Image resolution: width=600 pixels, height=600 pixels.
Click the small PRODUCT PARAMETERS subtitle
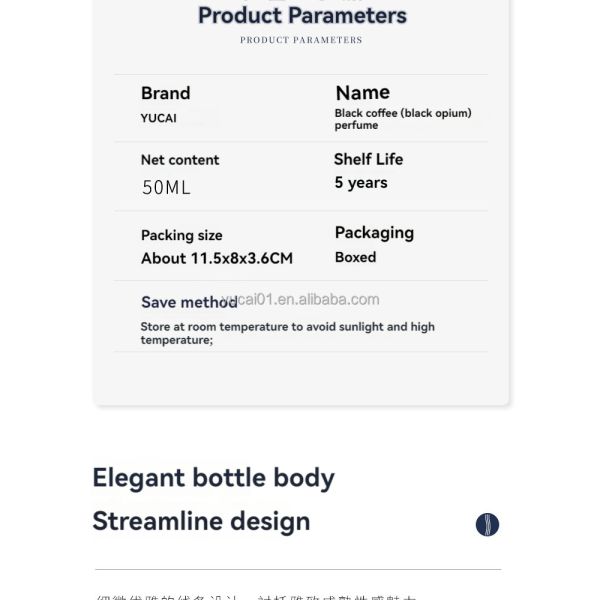[x=301, y=40]
